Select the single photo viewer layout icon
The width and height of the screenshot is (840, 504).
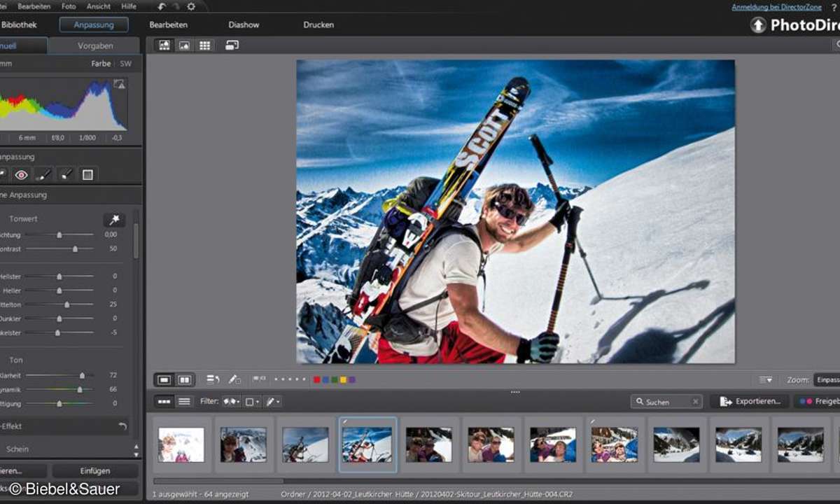click(185, 45)
